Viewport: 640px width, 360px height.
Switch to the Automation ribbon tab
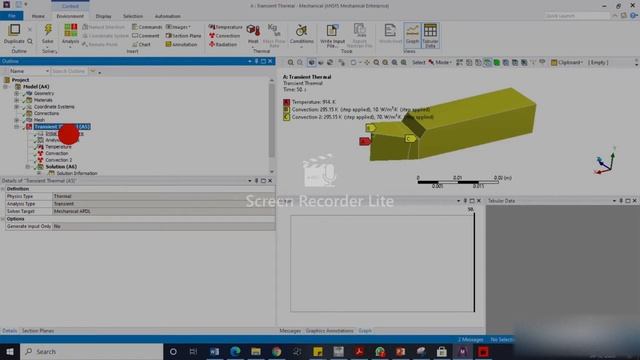coord(168,16)
